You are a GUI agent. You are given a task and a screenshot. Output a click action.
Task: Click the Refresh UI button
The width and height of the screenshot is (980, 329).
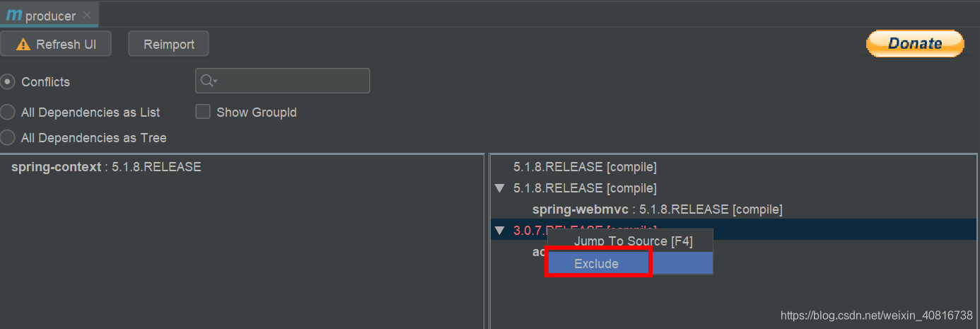[x=57, y=44]
